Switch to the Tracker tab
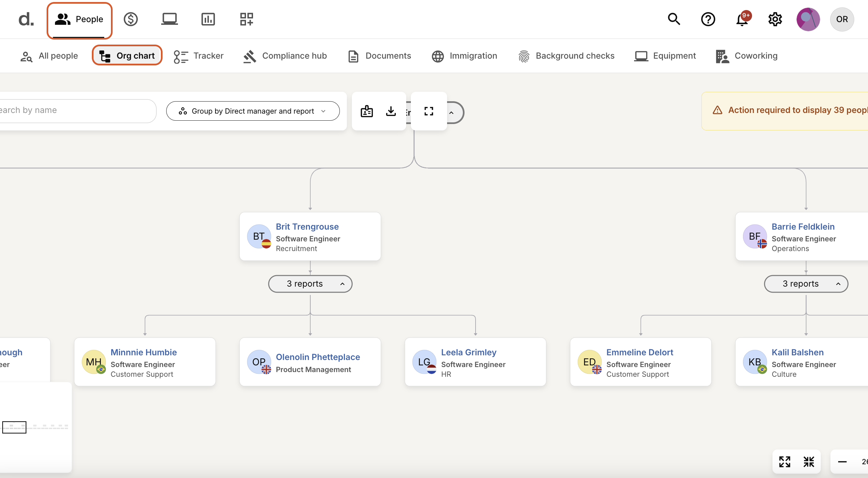Viewport: 868px width, 478px height. pos(199,56)
